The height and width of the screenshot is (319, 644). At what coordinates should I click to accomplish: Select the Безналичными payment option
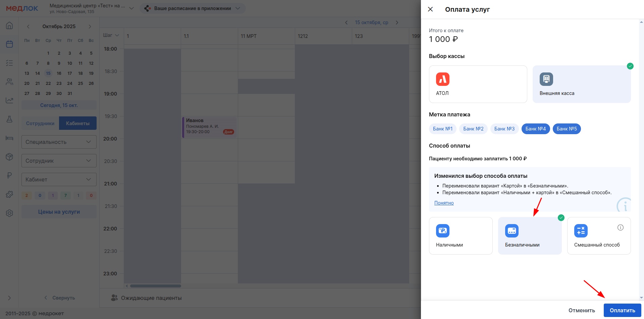point(529,236)
